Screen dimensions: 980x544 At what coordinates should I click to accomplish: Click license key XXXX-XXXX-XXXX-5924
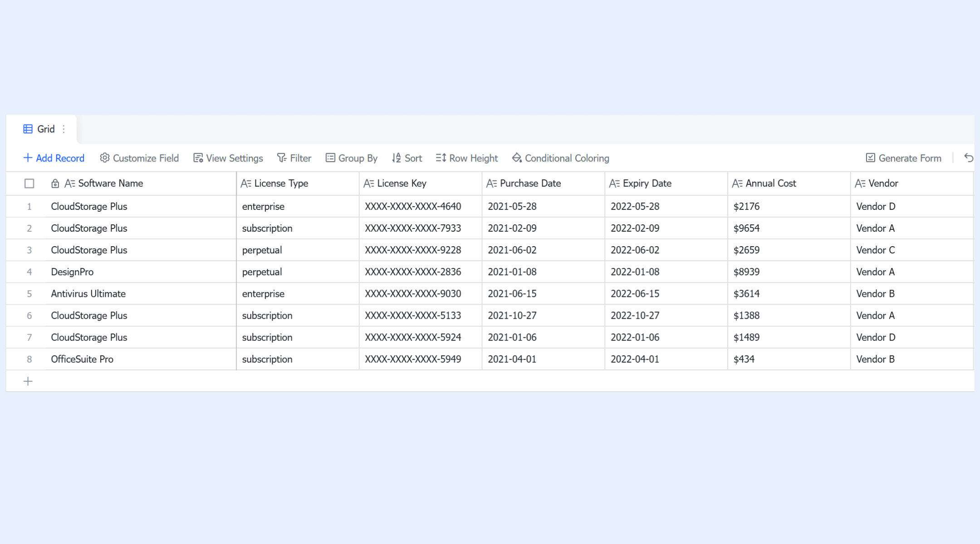pyautogui.click(x=421, y=337)
